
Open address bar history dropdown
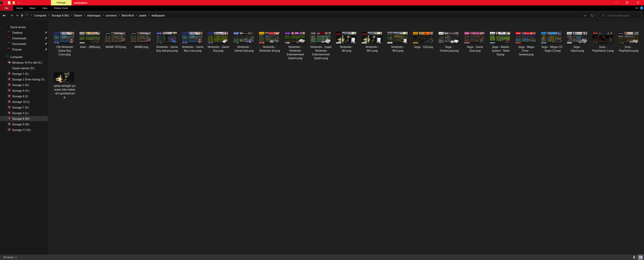585,16
